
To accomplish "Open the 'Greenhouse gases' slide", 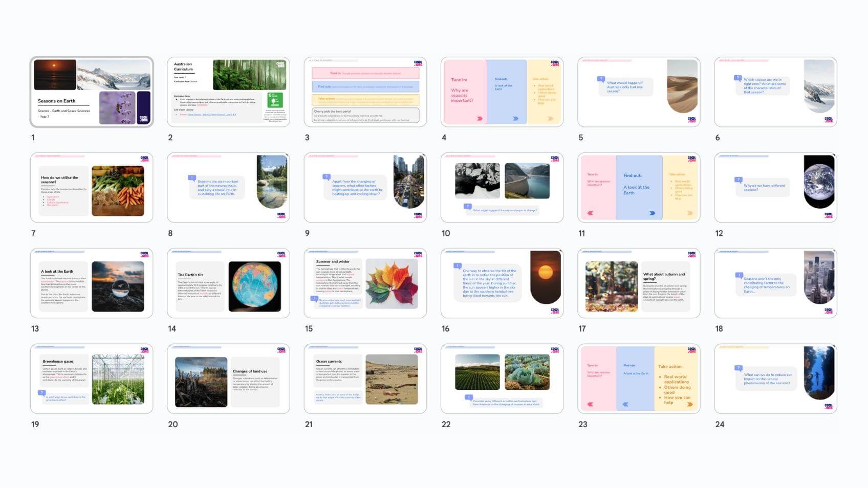I will pyautogui.click(x=92, y=379).
